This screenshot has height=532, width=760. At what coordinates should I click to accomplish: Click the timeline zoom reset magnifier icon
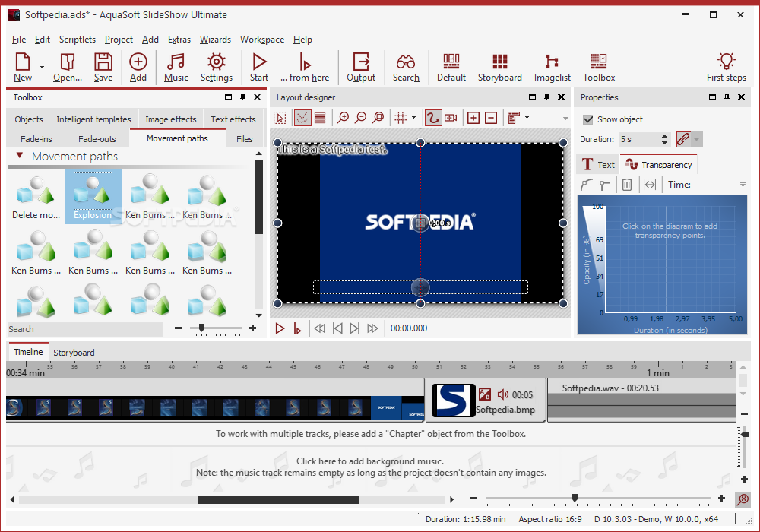(743, 499)
